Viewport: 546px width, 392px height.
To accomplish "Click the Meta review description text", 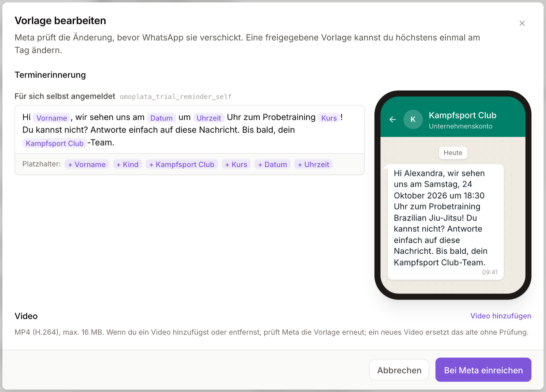I will pyautogui.click(x=247, y=44).
